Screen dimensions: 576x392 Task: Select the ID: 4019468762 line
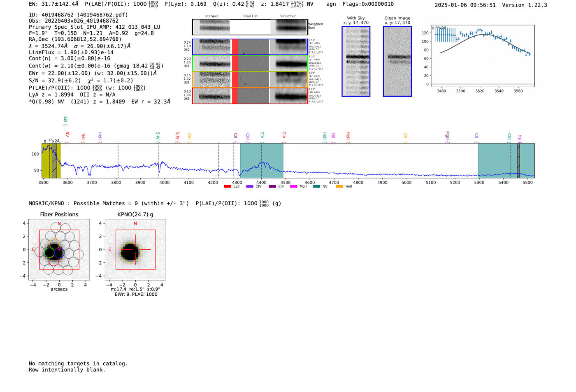(x=79, y=15)
